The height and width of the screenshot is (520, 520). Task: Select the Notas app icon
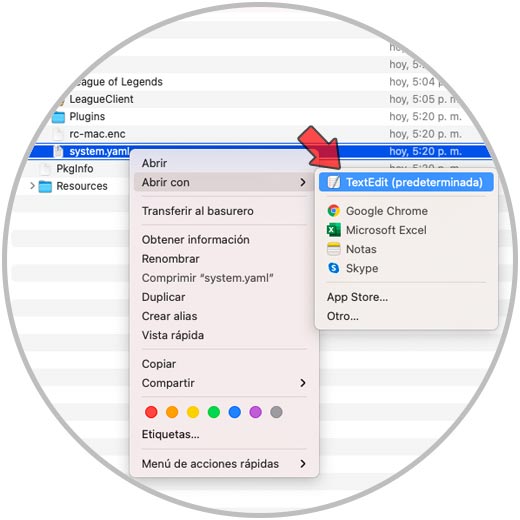pyautogui.click(x=334, y=249)
